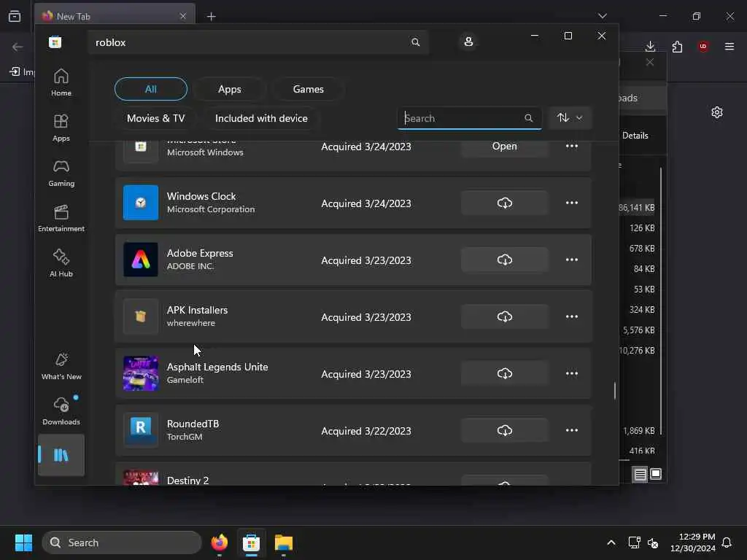The image size is (747, 560).
Task: Click uBlock Origin icon in Firefox
Action: (703, 47)
